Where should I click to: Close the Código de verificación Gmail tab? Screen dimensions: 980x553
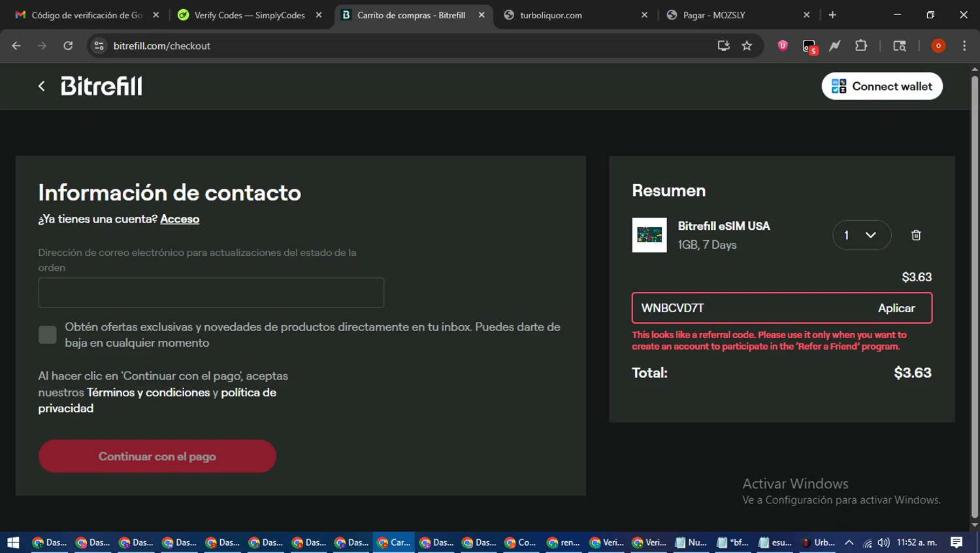[155, 14]
